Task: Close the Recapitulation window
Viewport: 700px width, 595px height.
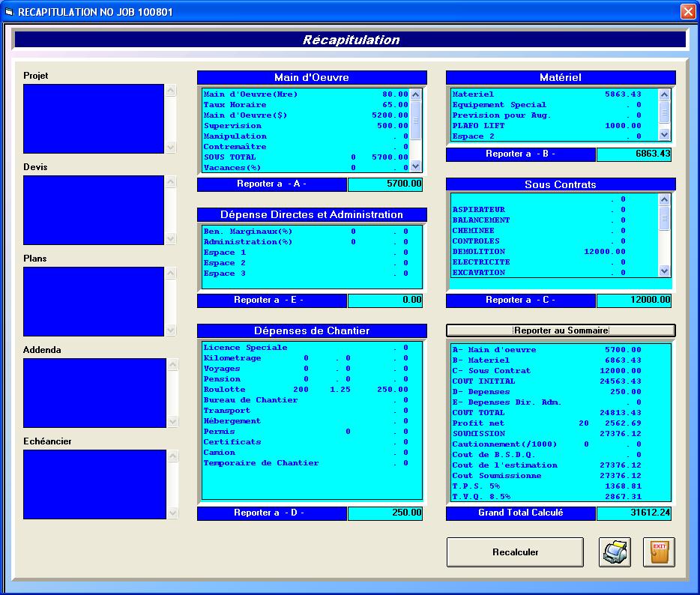Action: tap(687, 12)
